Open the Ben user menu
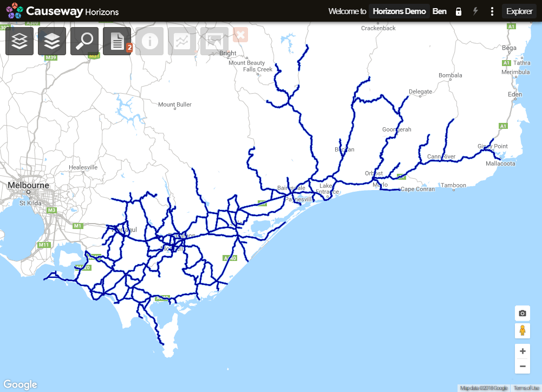Screen dimensions: 542x392 tap(439, 11)
